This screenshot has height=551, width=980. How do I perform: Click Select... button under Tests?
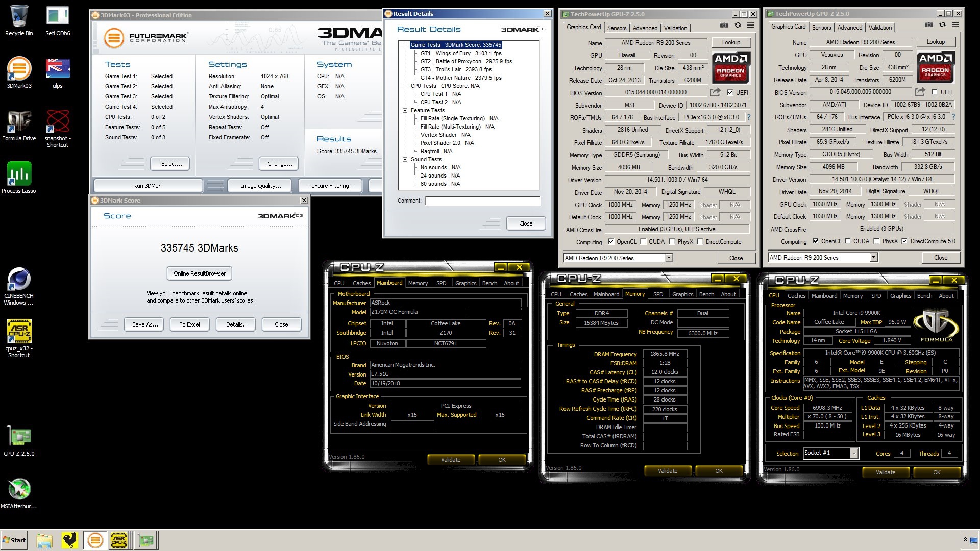point(169,164)
